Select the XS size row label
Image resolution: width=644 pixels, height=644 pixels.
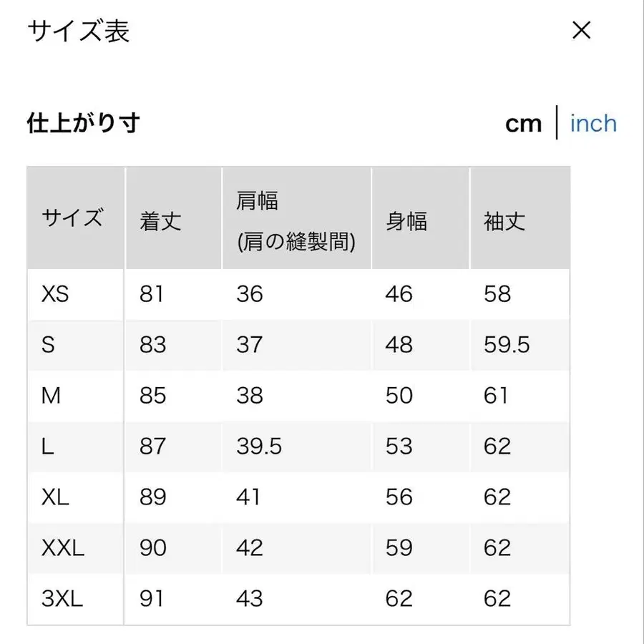pyautogui.click(x=54, y=295)
